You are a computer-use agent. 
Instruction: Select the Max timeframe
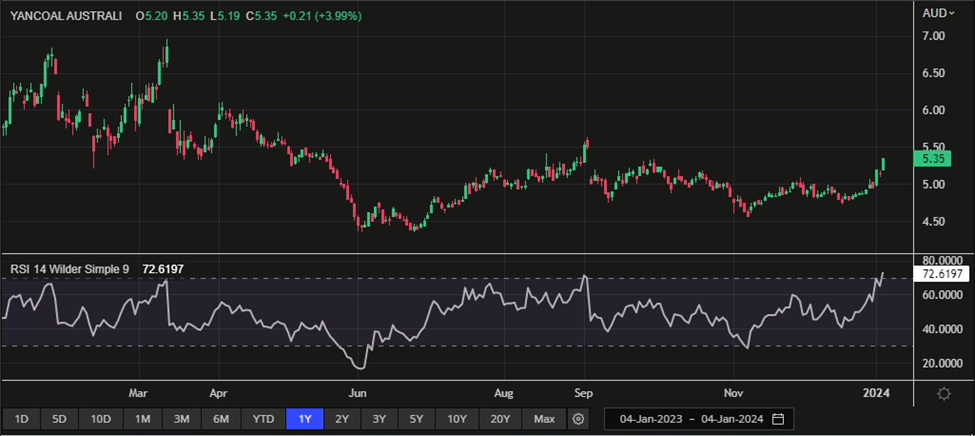coord(544,419)
